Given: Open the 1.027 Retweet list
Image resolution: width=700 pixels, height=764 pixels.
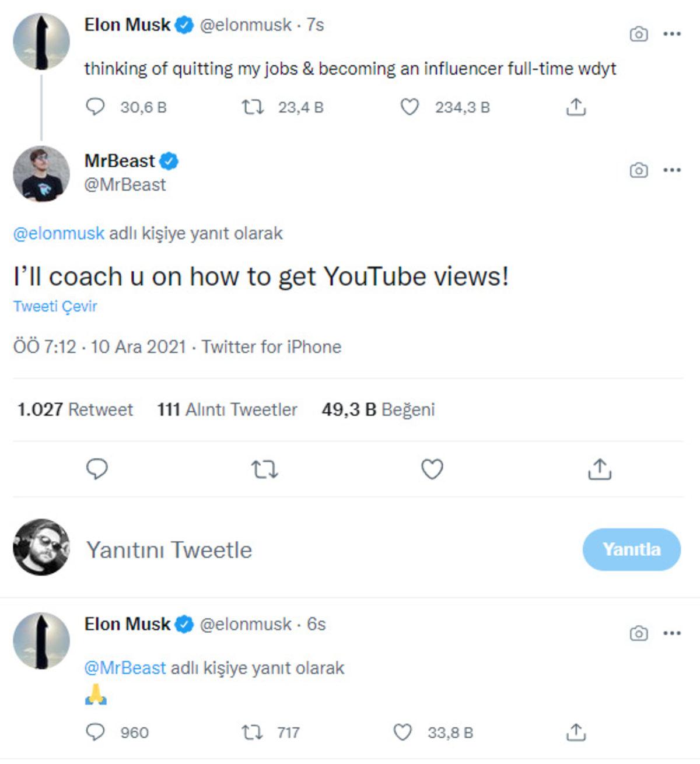Looking at the screenshot, I should [x=75, y=409].
